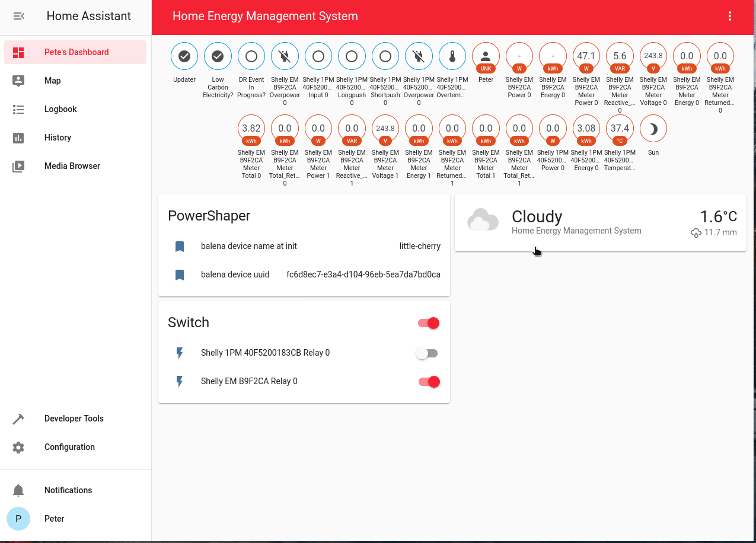Click Shelly EM Meter Energy 0 badge
This screenshot has height=543, width=756.
tap(687, 56)
